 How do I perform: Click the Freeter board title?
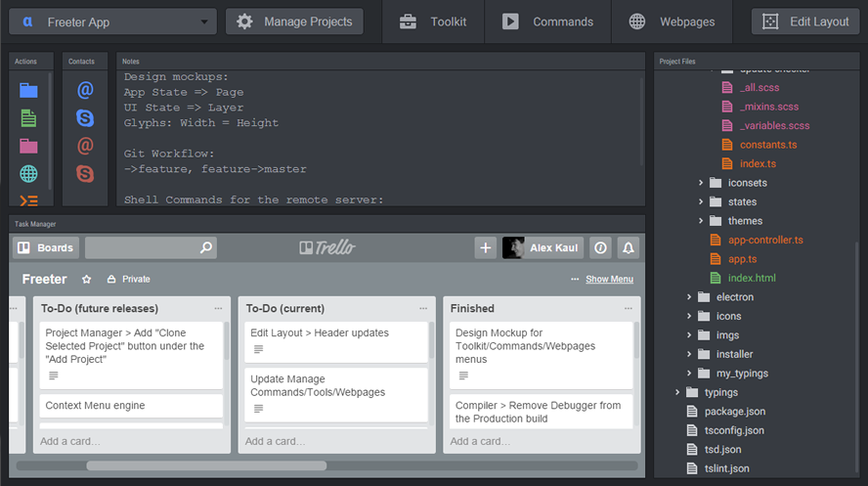point(44,279)
